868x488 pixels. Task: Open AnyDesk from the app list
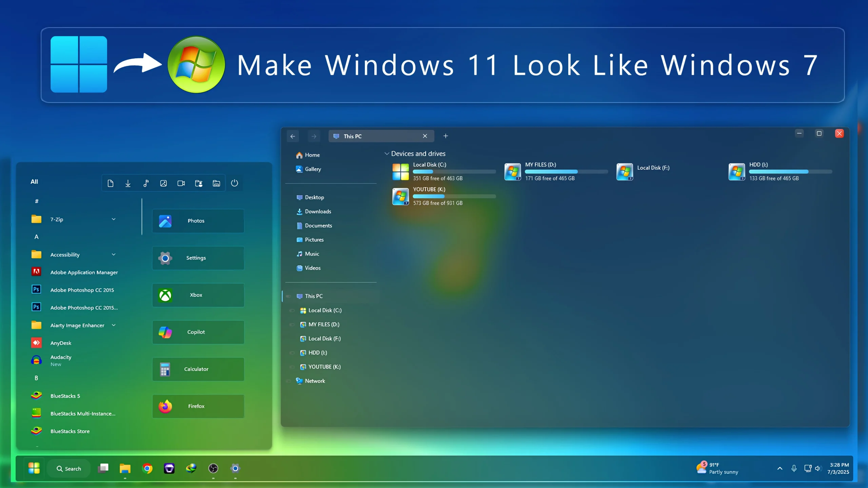tap(51, 343)
